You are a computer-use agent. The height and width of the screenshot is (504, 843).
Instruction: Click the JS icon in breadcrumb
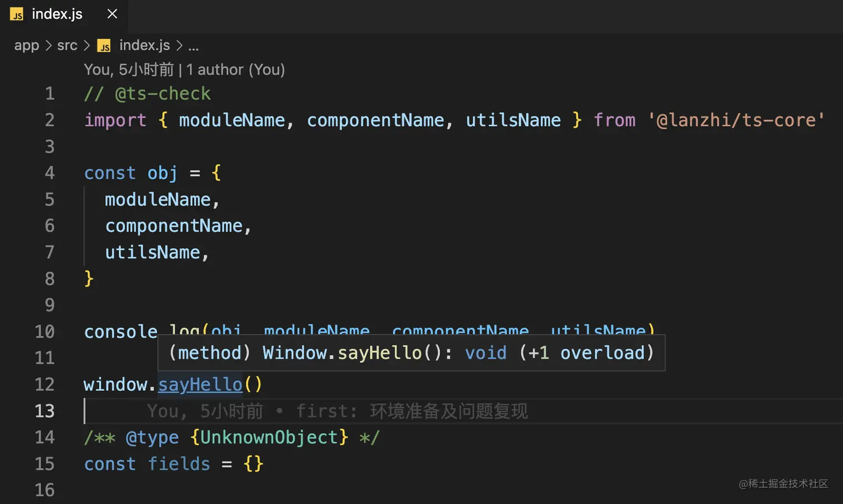(x=104, y=46)
